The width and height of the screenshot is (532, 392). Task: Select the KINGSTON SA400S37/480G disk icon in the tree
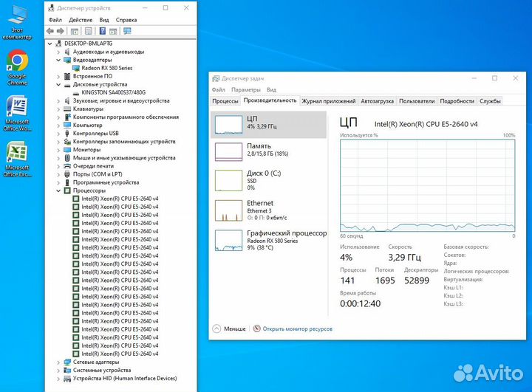[76, 92]
